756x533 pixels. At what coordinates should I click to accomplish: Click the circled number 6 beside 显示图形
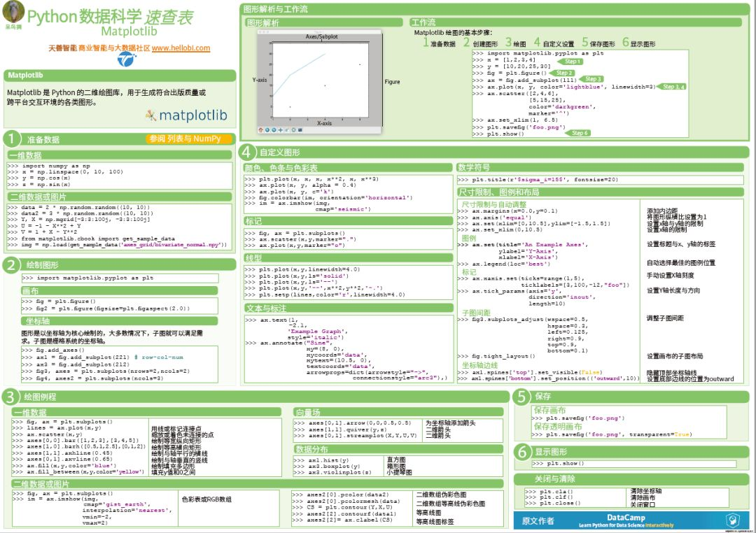pyautogui.click(x=522, y=452)
